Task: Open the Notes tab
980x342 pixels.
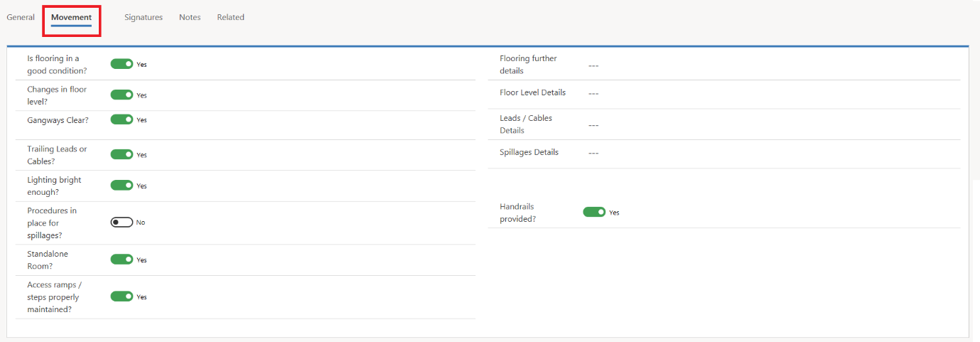Action: coord(190,17)
